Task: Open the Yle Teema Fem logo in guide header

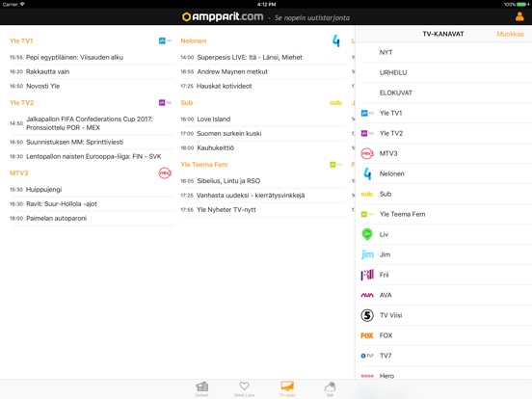Action: click(x=336, y=165)
